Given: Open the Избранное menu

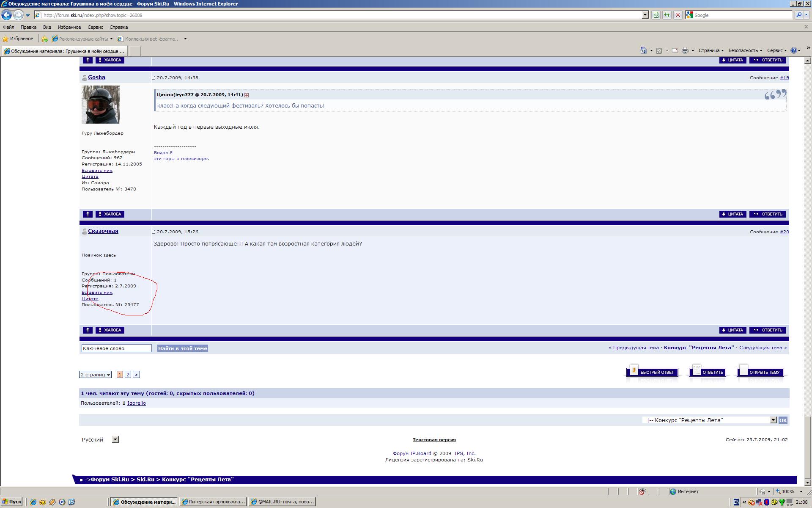Looking at the screenshot, I should [x=69, y=27].
